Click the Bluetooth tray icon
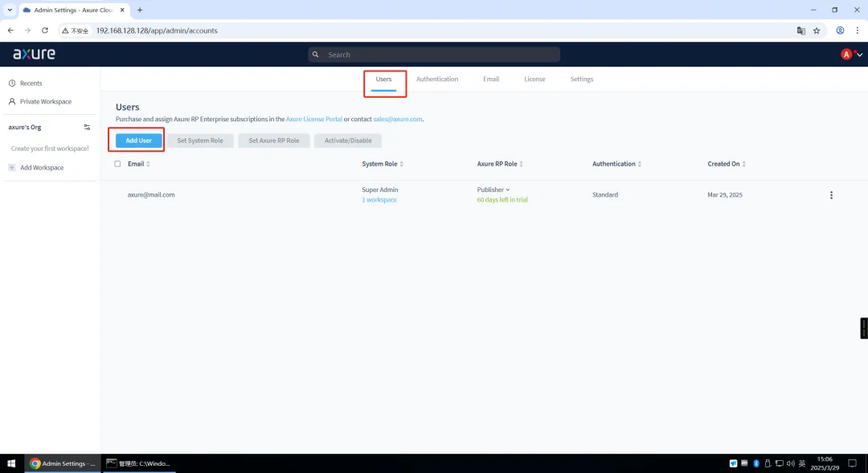Image resolution: width=868 pixels, height=473 pixels. tap(756, 463)
